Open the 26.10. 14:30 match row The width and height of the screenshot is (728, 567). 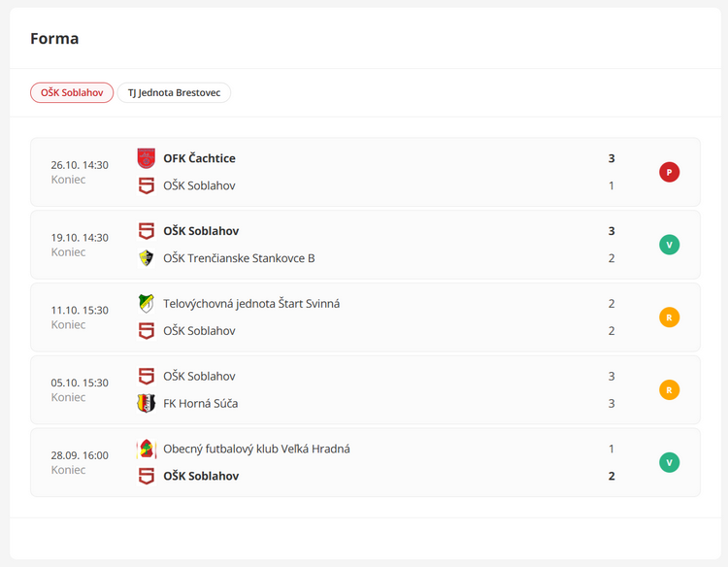80,172
